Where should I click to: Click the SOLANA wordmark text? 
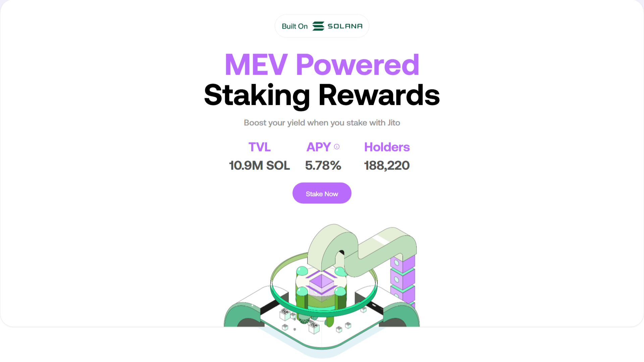345,26
